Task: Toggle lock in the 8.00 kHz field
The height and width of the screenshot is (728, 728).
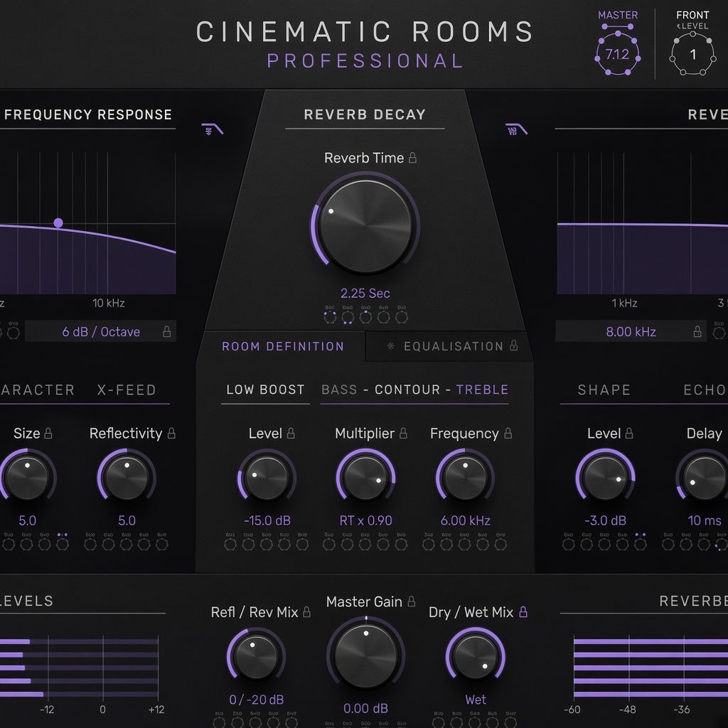Action: 697,331
